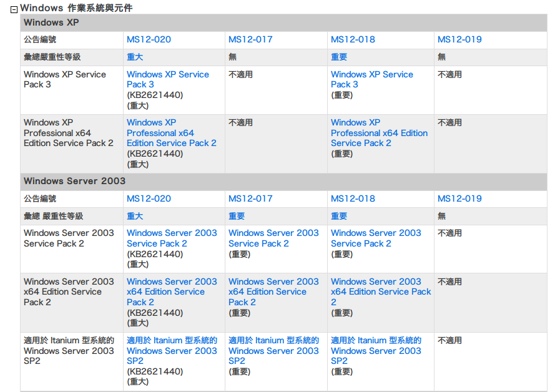The image size is (550, 392).
Task: Open MS12-020 link in Windows Server 2003 section
Action: point(149,198)
